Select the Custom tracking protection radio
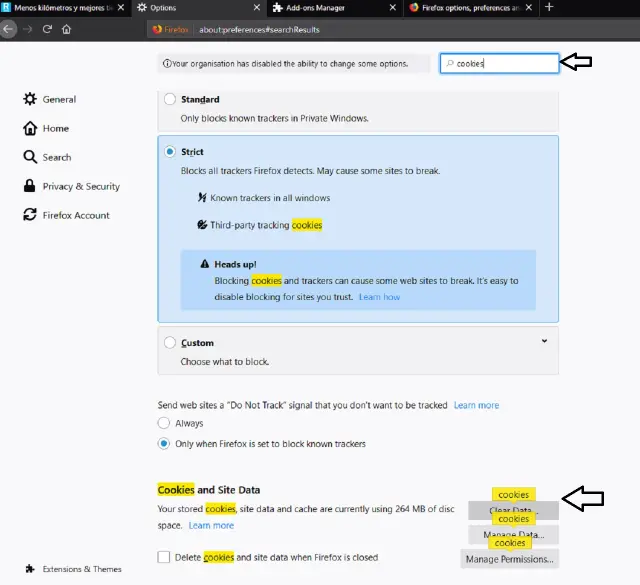 pos(170,342)
